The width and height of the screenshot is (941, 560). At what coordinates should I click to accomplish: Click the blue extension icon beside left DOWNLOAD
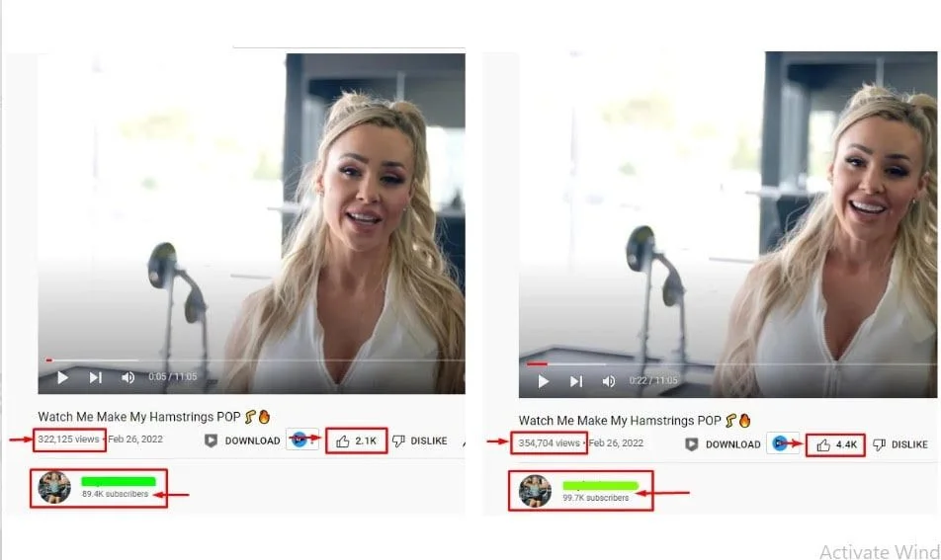click(301, 440)
